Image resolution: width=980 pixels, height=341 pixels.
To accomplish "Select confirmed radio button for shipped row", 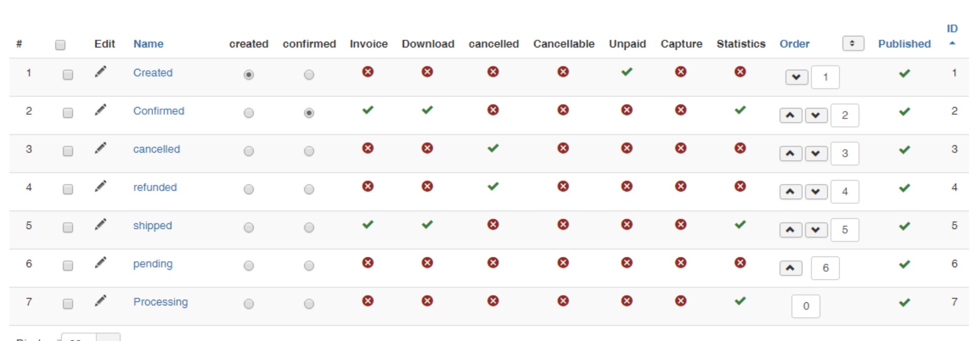I will [309, 228].
